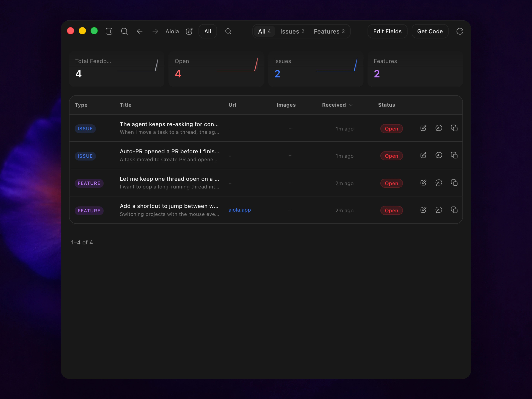The height and width of the screenshot is (399, 532).
Task: Click the Aiola project name
Action: (x=172, y=31)
